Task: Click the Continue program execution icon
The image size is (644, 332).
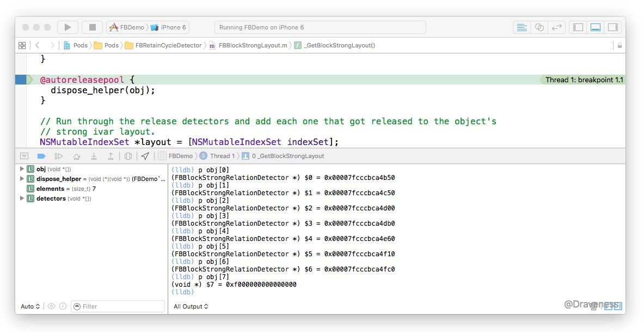Action: pyautogui.click(x=58, y=156)
